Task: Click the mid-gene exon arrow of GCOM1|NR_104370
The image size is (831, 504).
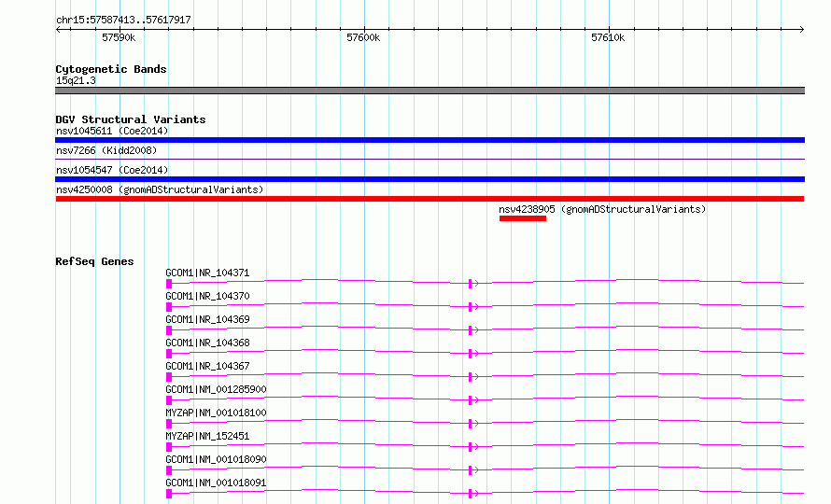Action: click(x=473, y=307)
